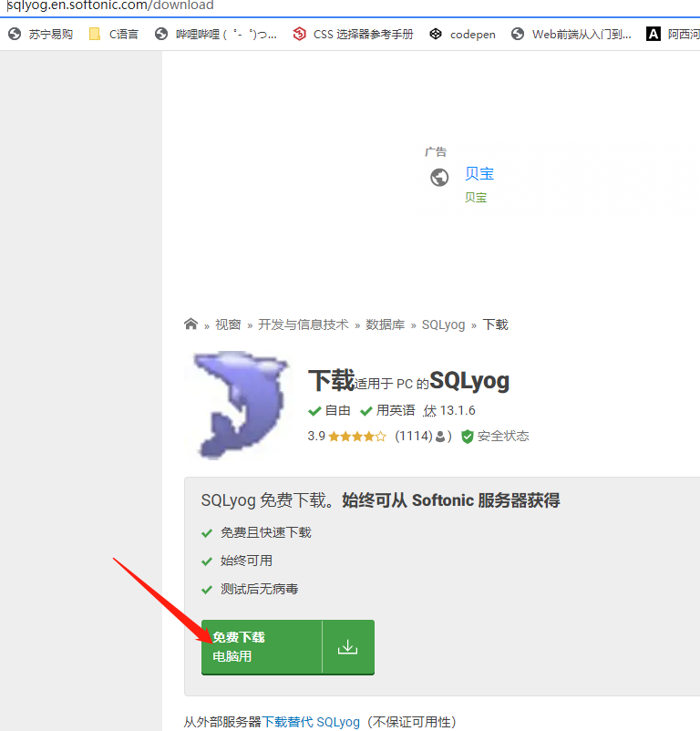Click the 下载 breadcrumb text

point(495,324)
